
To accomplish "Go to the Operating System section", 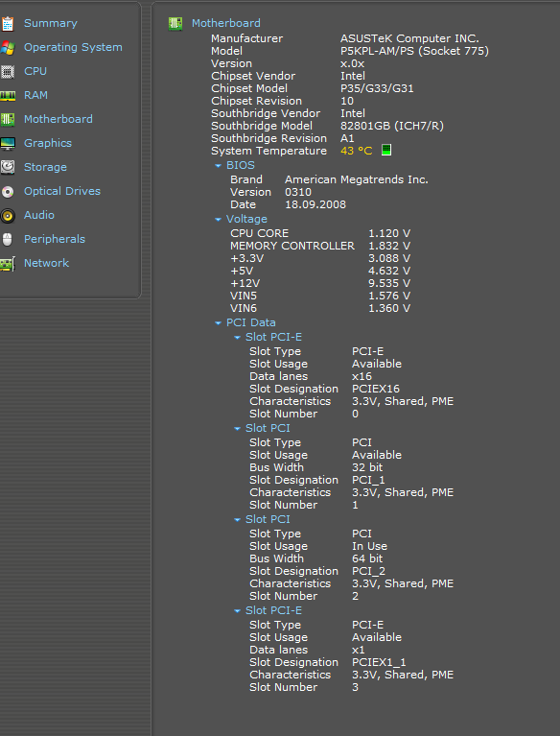I will [x=73, y=47].
